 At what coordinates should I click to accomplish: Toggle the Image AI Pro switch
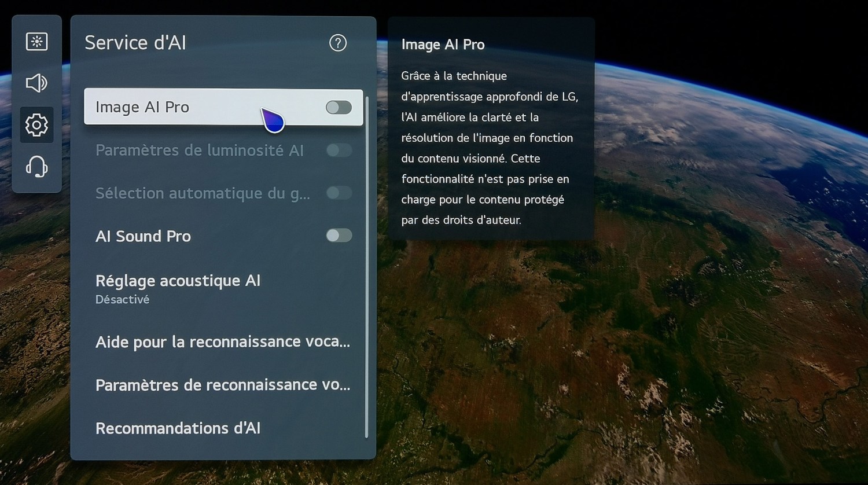tap(339, 107)
